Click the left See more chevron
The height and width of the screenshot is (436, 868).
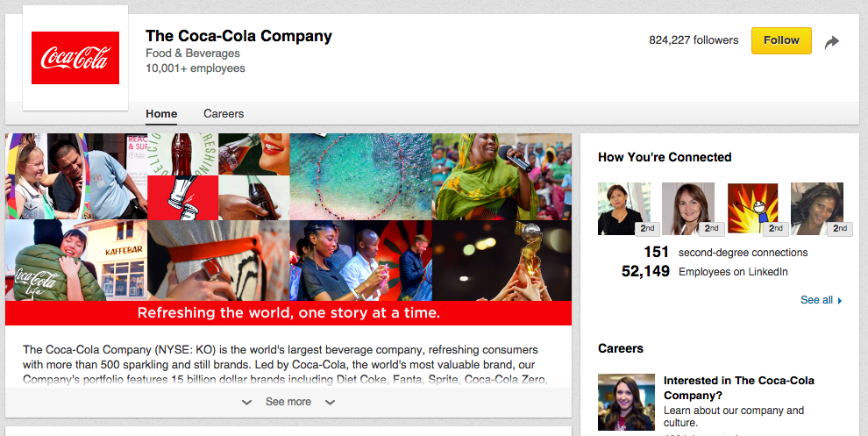click(247, 403)
